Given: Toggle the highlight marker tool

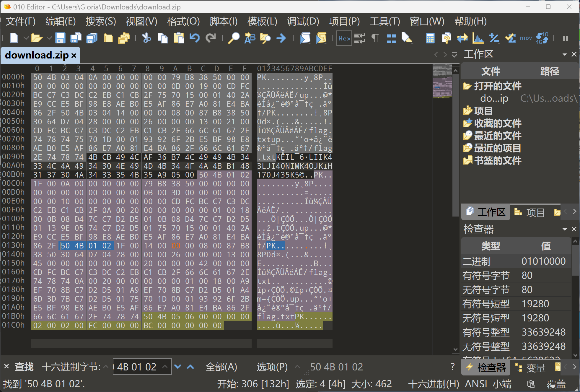Looking at the screenshot, I should pos(407,38).
